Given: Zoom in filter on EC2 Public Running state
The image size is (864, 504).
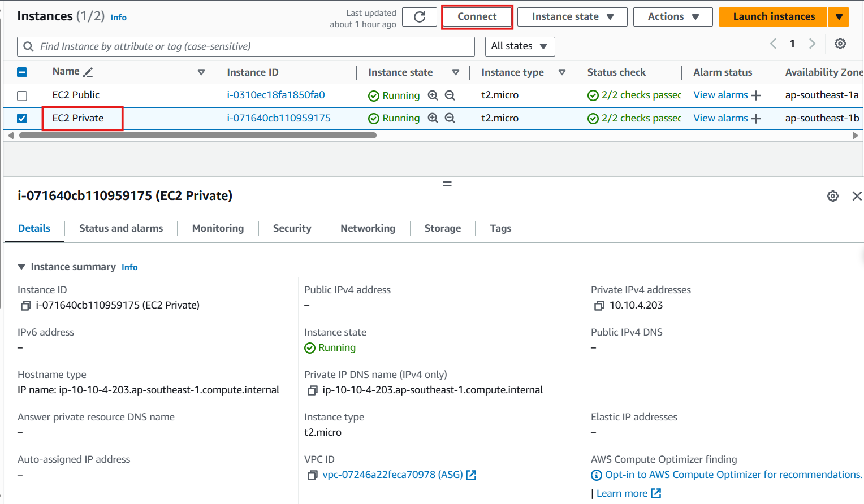Looking at the screenshot, I should point(433,95).
